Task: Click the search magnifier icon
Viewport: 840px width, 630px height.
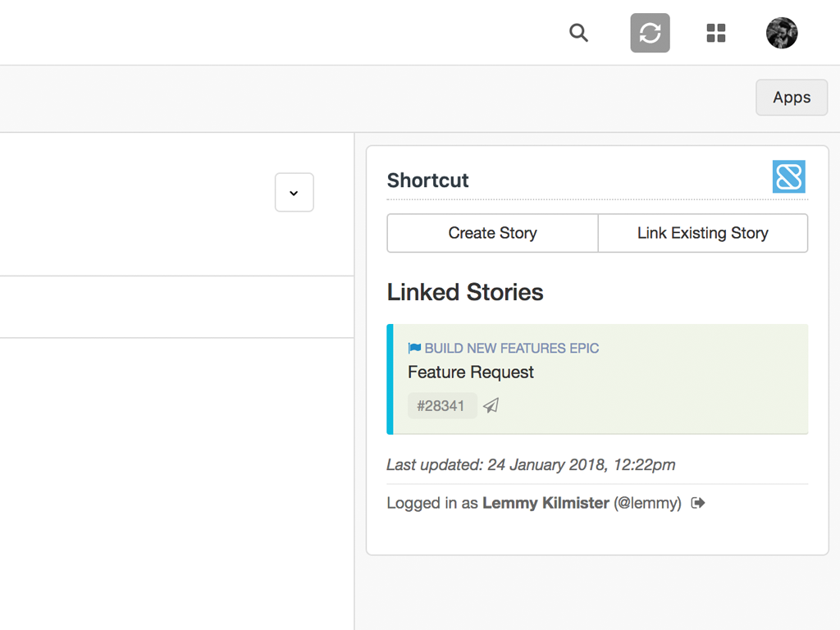Action: (x=578, y=33)
